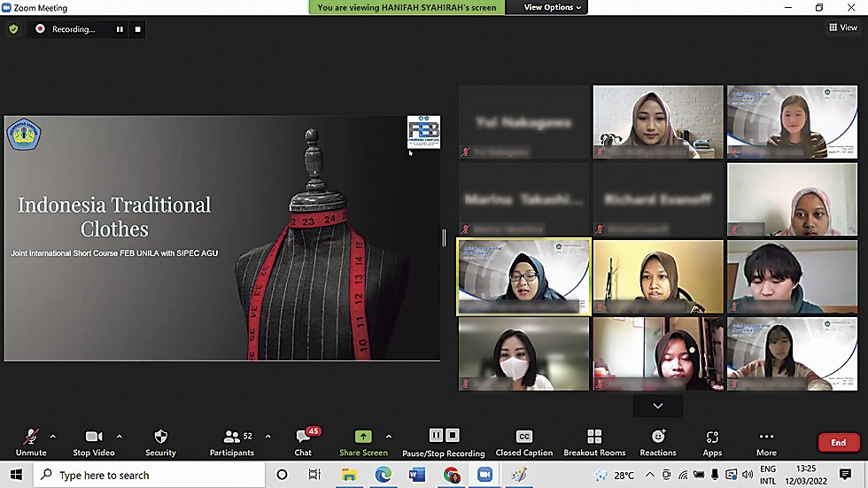Switch to Microsoft Word on the taskbar

(x=417, y=475)
